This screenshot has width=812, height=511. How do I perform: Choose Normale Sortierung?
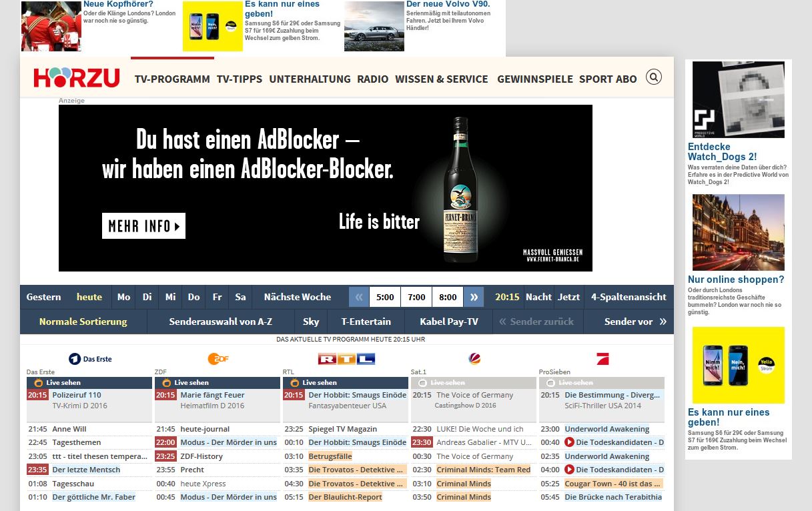point(83,322)
